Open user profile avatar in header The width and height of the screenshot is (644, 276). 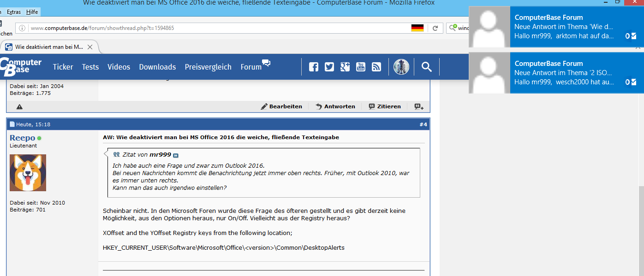tap(401, 67)
